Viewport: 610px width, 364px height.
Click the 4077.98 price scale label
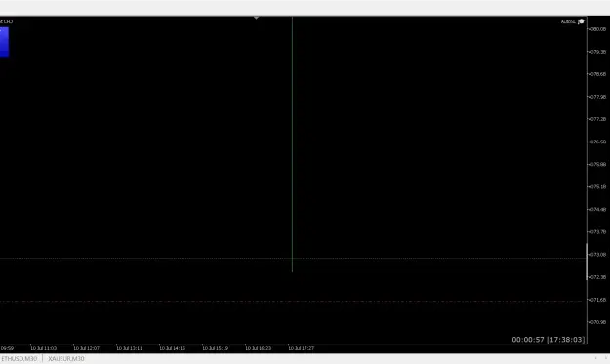[597, 97]
